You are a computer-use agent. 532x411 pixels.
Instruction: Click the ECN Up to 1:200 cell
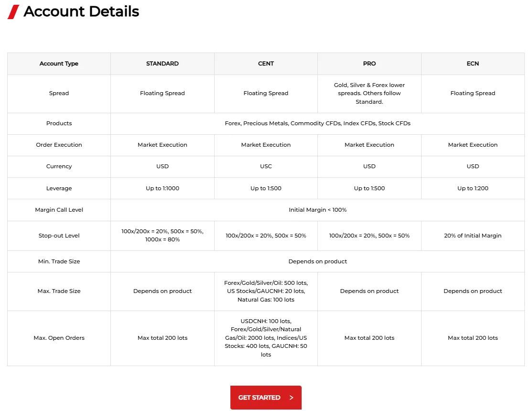[473, 188]
